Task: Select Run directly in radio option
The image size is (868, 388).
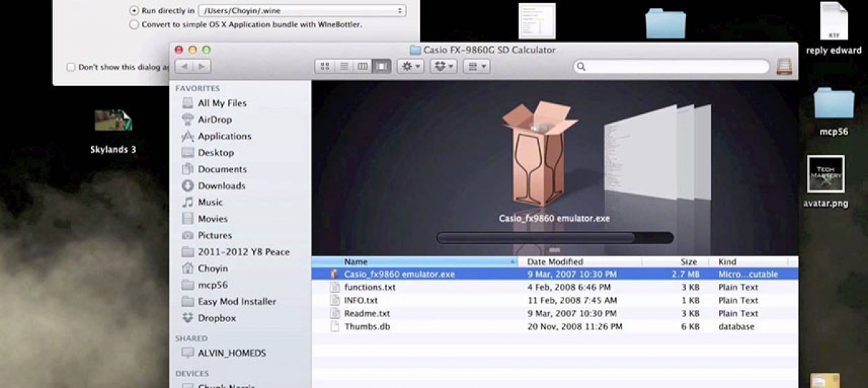Action: coord(134,11)
